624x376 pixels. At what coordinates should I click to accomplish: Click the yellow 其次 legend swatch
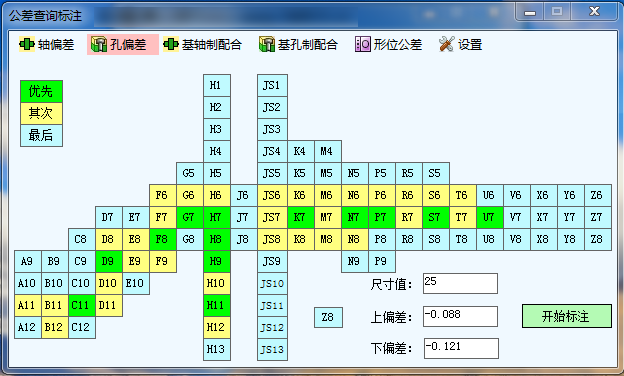pos(41,113)
